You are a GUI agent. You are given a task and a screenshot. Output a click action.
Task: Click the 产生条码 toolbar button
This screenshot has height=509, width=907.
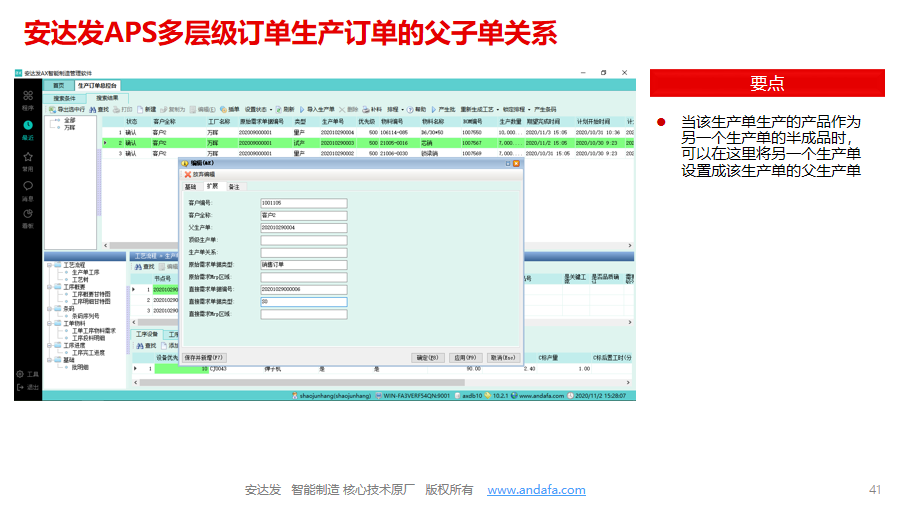point(545,109)
